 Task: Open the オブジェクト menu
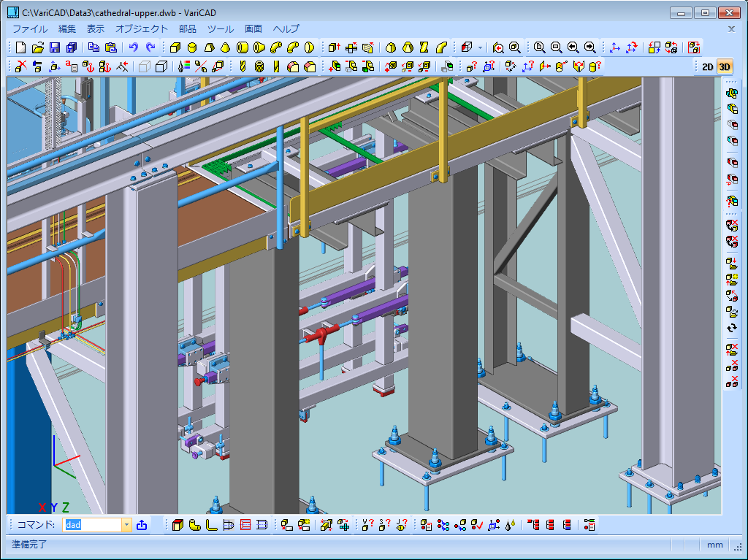click(142, 29)
